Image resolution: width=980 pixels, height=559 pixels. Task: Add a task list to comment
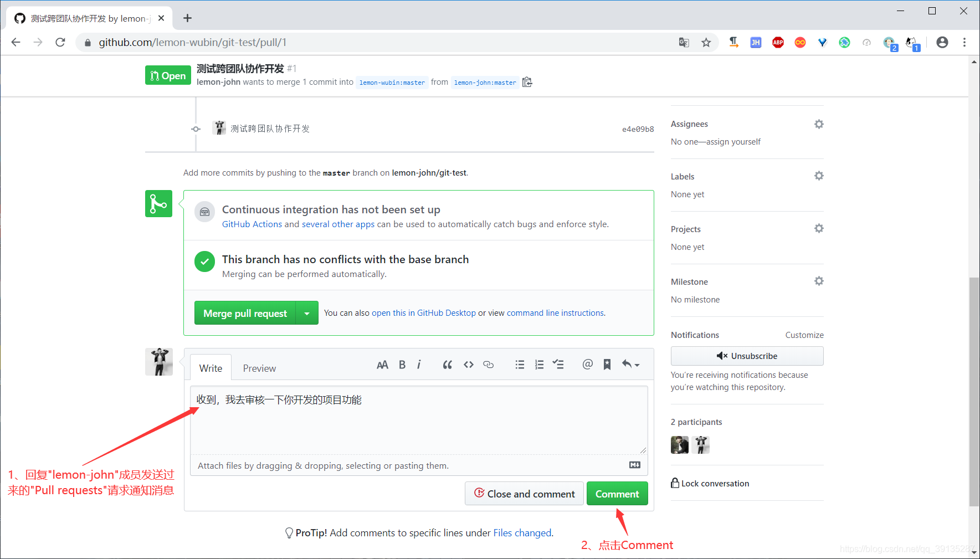(558, 365)
